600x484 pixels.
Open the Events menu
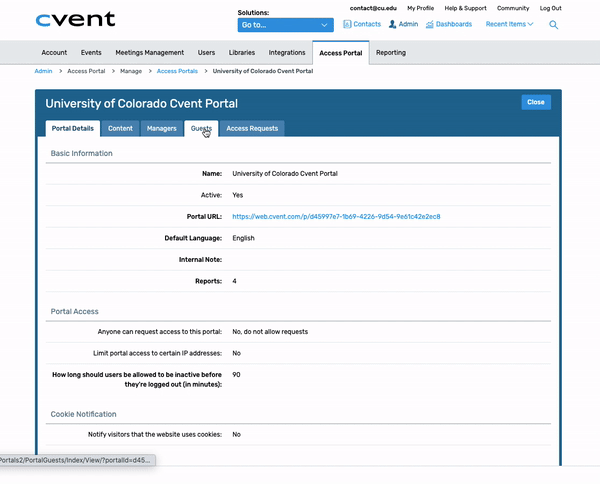[91, 52]
